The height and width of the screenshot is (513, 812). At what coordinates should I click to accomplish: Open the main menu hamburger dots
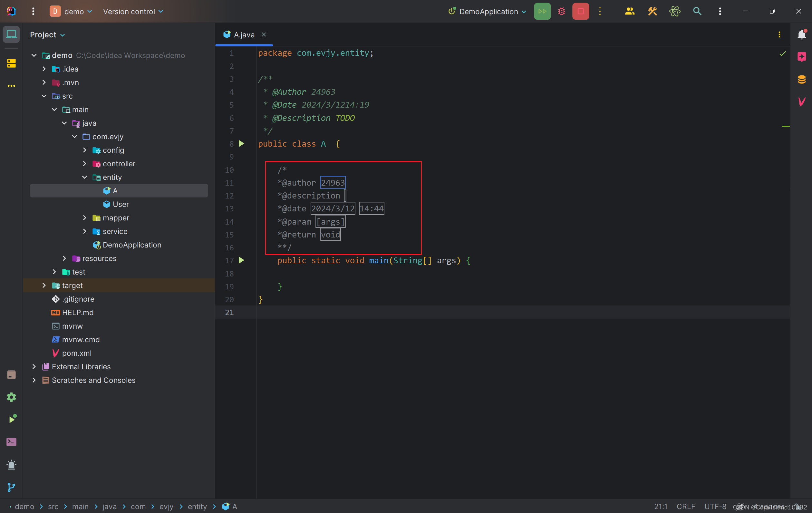click(x=33, y=12)
